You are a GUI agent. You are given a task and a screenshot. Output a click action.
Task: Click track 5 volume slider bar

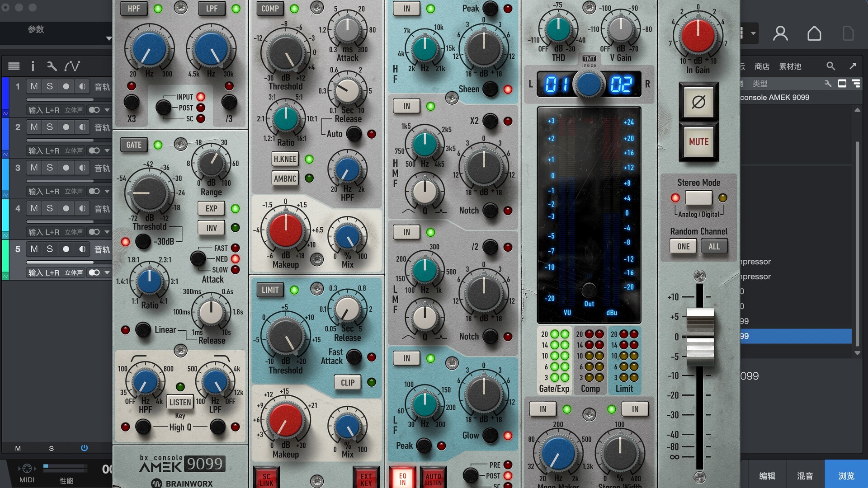point(60,262)
